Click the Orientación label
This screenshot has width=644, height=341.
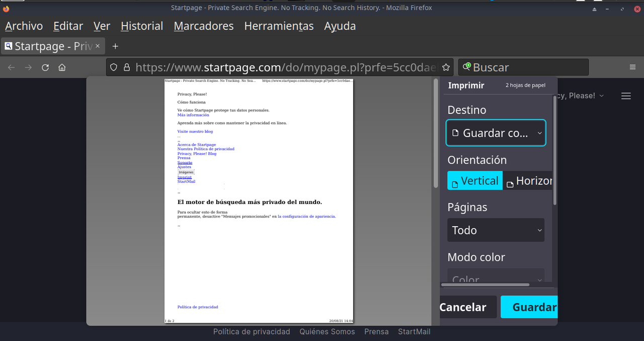477,160
